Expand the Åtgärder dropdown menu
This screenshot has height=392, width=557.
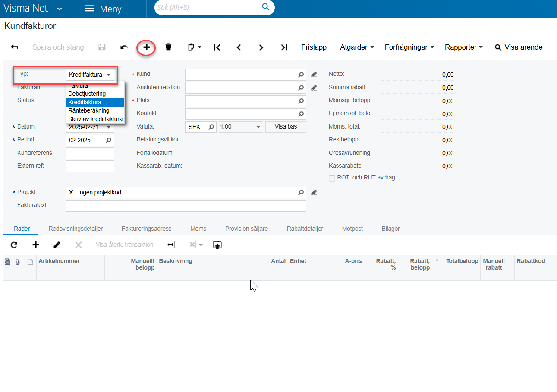pyautogui.click(x=357, y=47)
